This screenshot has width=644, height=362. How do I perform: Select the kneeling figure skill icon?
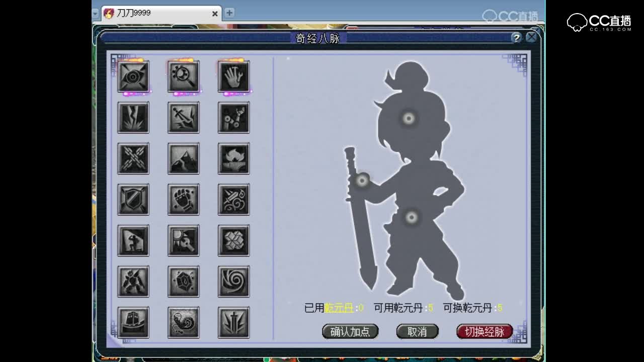(x=133, y=240)
